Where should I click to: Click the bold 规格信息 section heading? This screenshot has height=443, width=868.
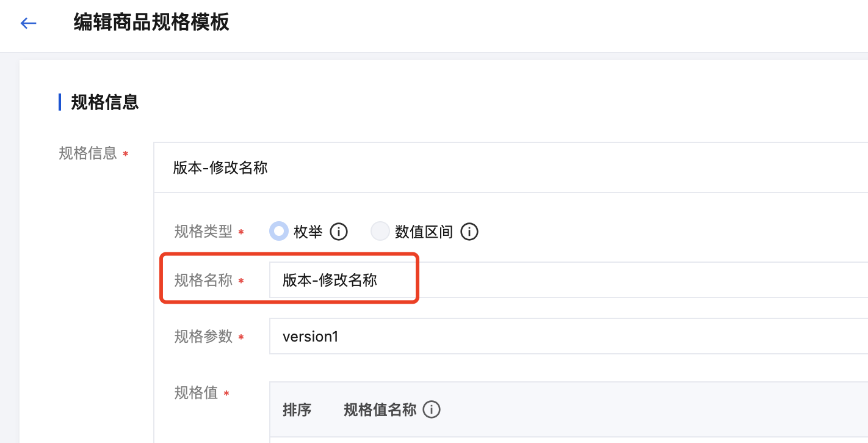[x=105, y=102]
